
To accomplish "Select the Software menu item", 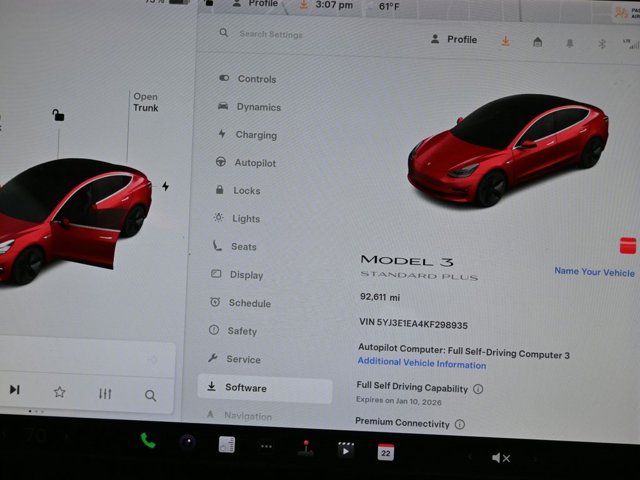I will (x=265, y=388).
